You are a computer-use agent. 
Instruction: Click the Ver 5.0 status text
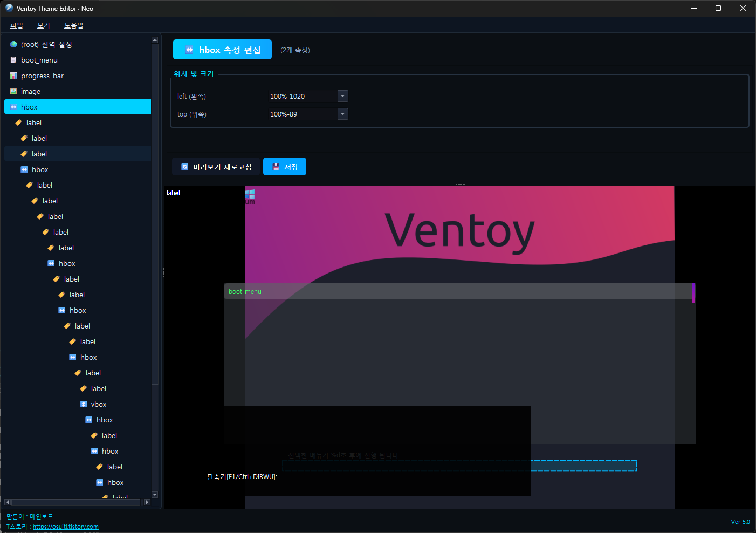tap(740, 522)
